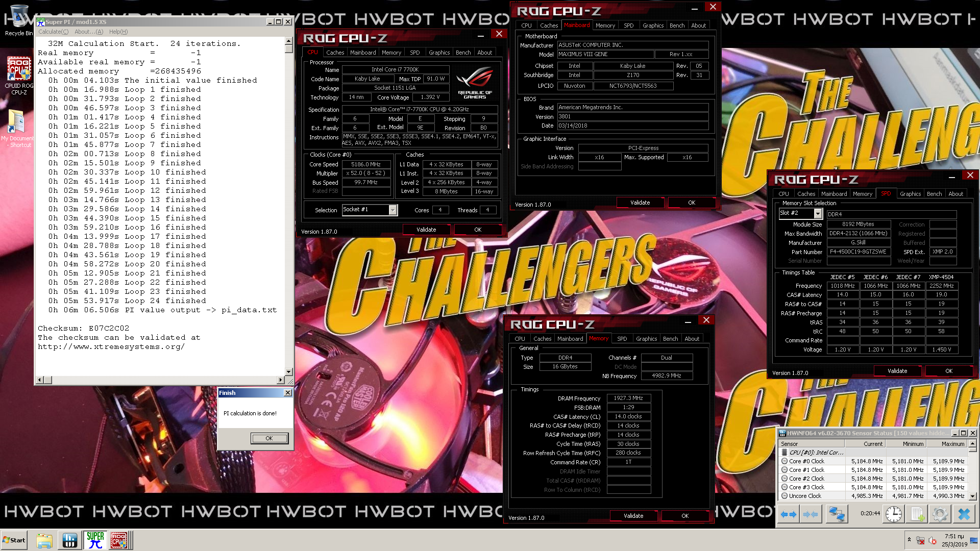Image resolution: width=980 pixels, height=551 pixels.
Task: Click Checksum E07C2C02 line
Action: (x=84, y=328)
